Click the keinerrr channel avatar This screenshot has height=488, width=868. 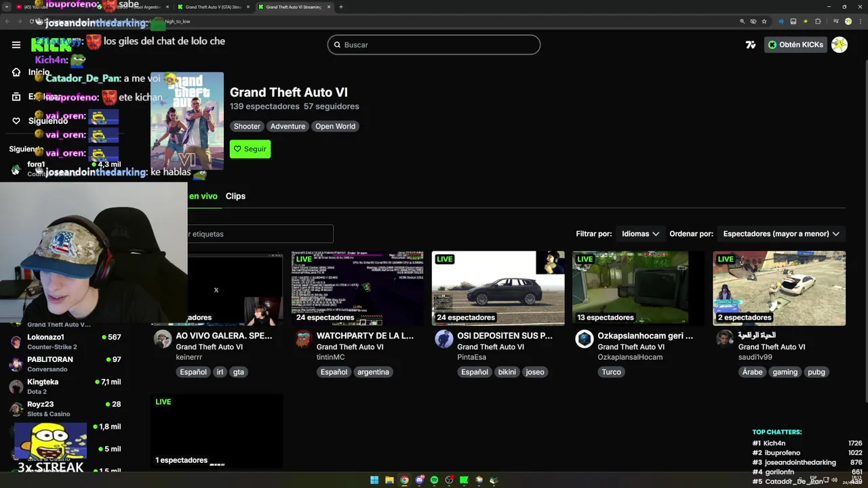pos(163,340)
